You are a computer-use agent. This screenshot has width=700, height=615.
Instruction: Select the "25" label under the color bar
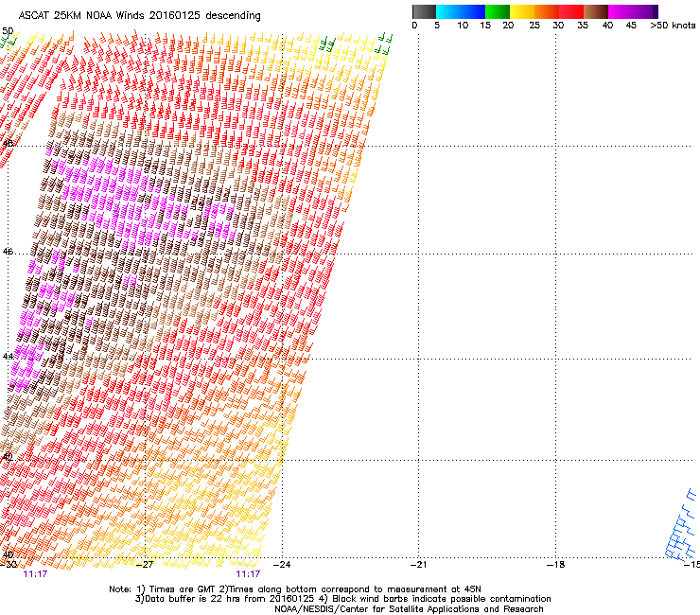(534, 26)
